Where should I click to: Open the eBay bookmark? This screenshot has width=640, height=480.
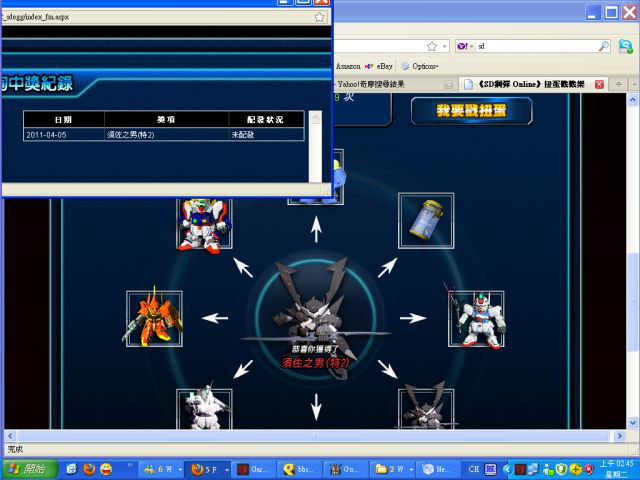click(379, 66)
